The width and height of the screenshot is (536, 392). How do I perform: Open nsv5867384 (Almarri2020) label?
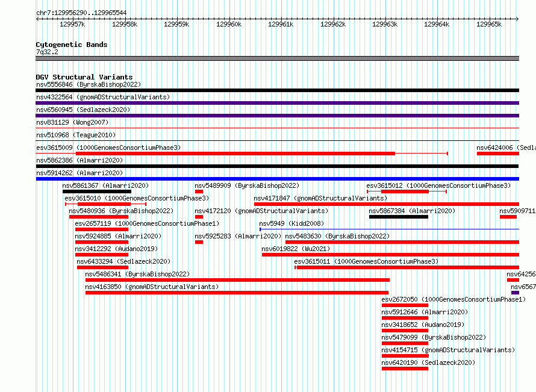412,211
